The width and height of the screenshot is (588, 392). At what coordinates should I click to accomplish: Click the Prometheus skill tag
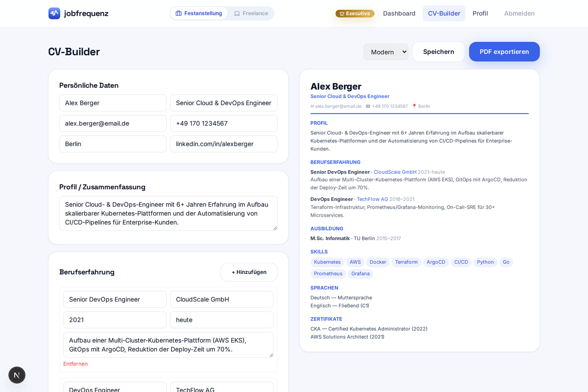tap(328, 274)
